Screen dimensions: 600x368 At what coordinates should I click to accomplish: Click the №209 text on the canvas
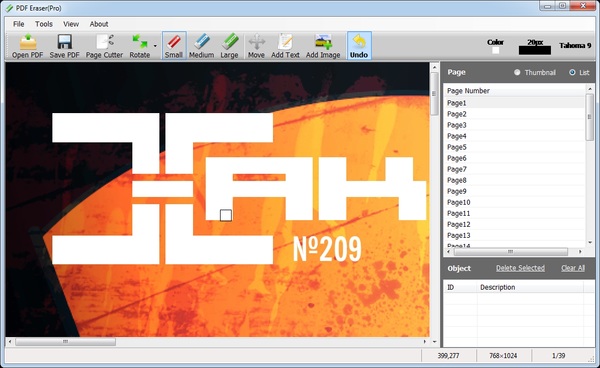coord(327,249)
